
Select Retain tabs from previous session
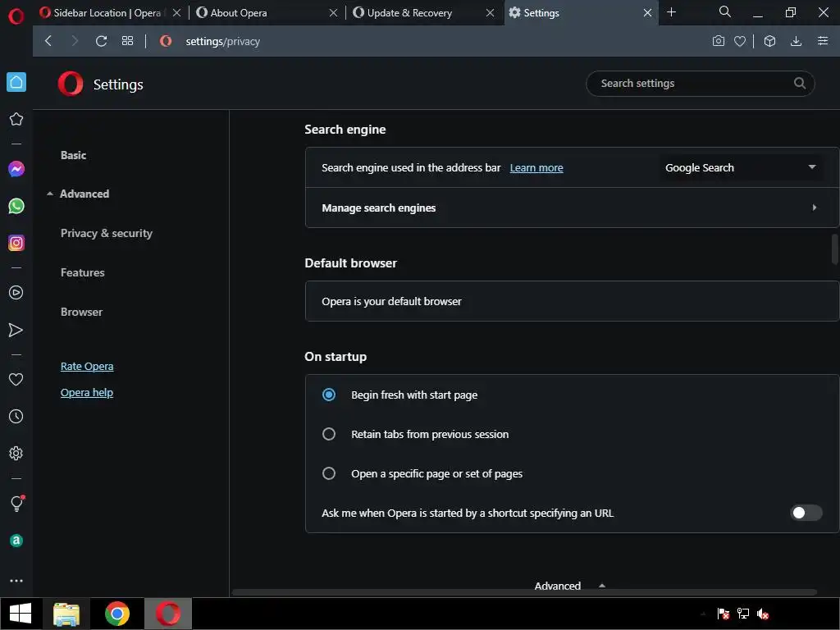(x=329, y=434)
